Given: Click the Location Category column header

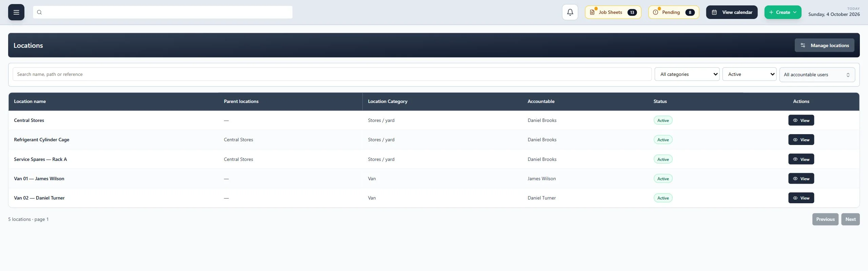Looking at the screenshot, I should (388, 101).
